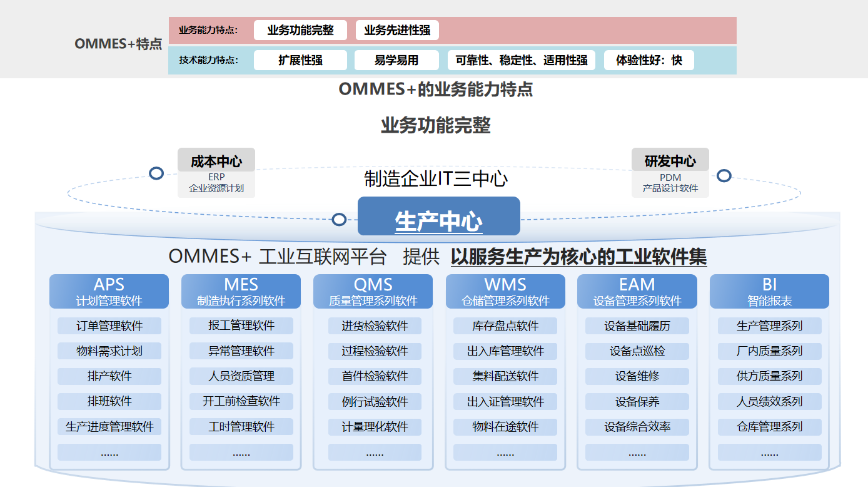This screenshot has height=487, width=868.
Task: Select 首件检验软件 item
Action: [375, 376]
